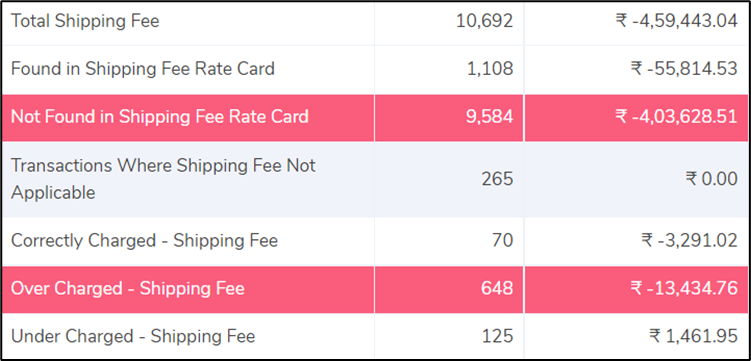Click the Total Shipping Fee row label
The image size is (751, 361).
[x=85, y=21]
